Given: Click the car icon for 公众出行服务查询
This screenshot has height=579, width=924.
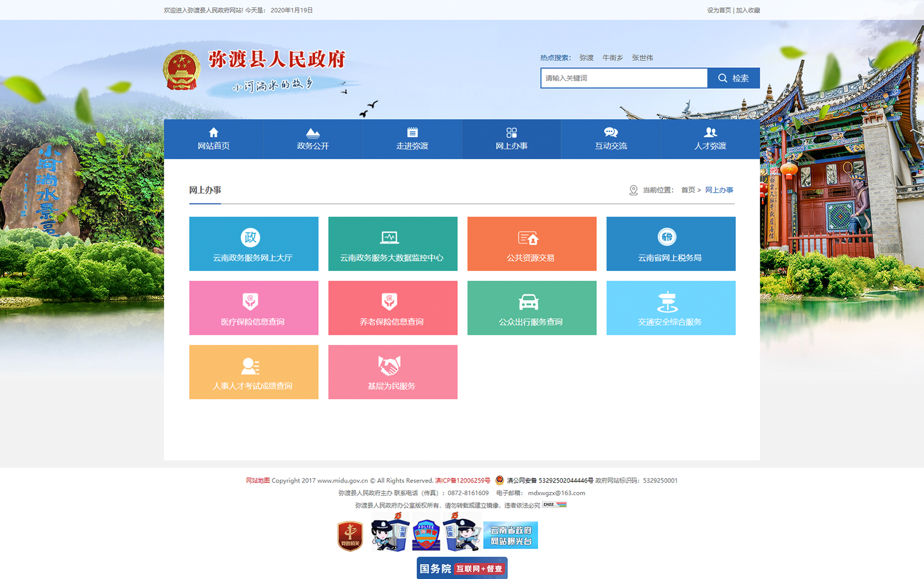Looking at the screenshot, I should point(528,301).
